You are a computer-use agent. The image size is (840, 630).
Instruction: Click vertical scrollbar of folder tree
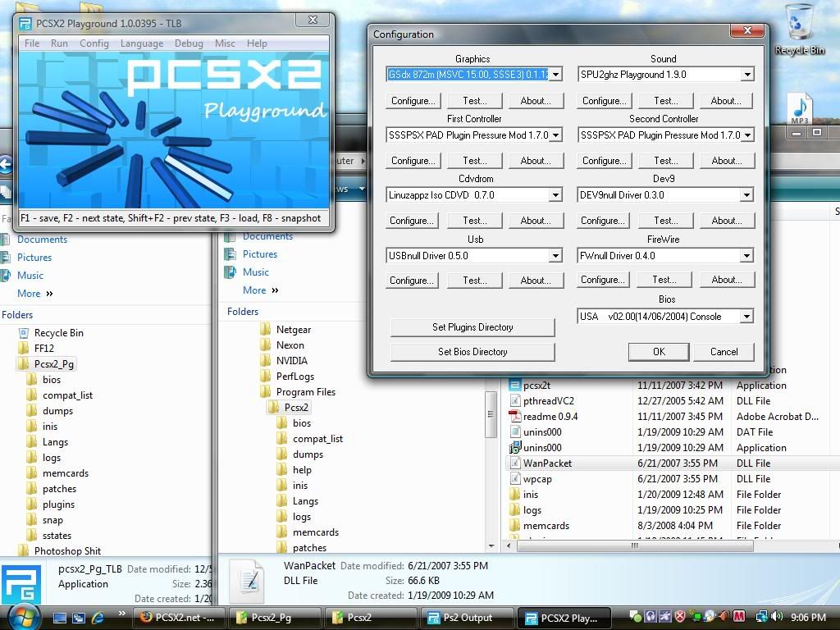tap(491, 414)
